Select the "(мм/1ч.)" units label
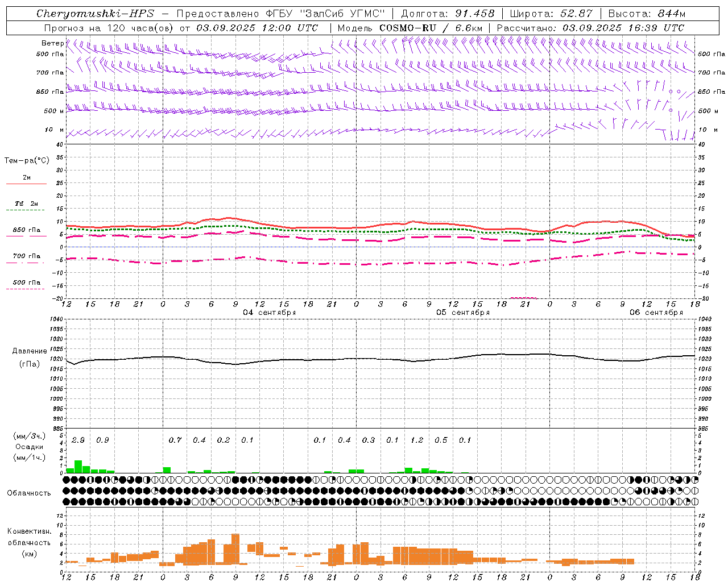Screen dimensions: 728x582 pos(30,458)
